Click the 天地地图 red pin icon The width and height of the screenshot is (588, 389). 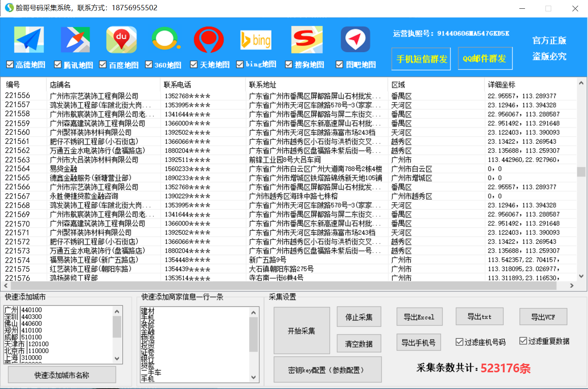[209, 40]
